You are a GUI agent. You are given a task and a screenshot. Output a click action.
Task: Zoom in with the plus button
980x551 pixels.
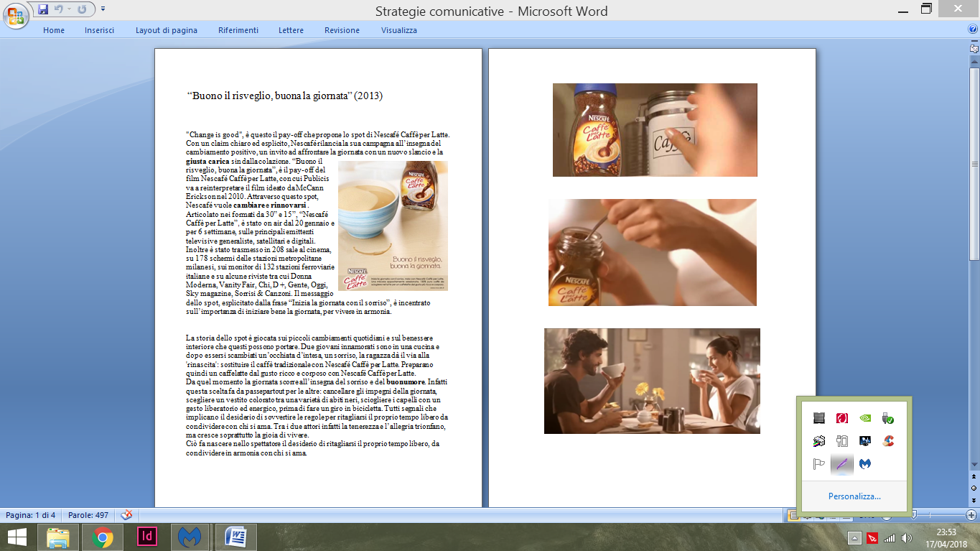pyautogui.click(x=971, y=515)
